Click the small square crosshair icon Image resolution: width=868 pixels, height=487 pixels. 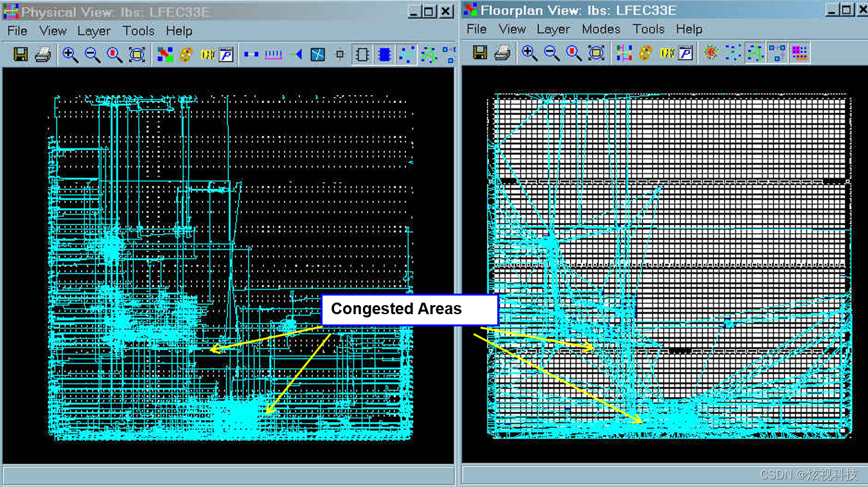(x=340, y=55)
